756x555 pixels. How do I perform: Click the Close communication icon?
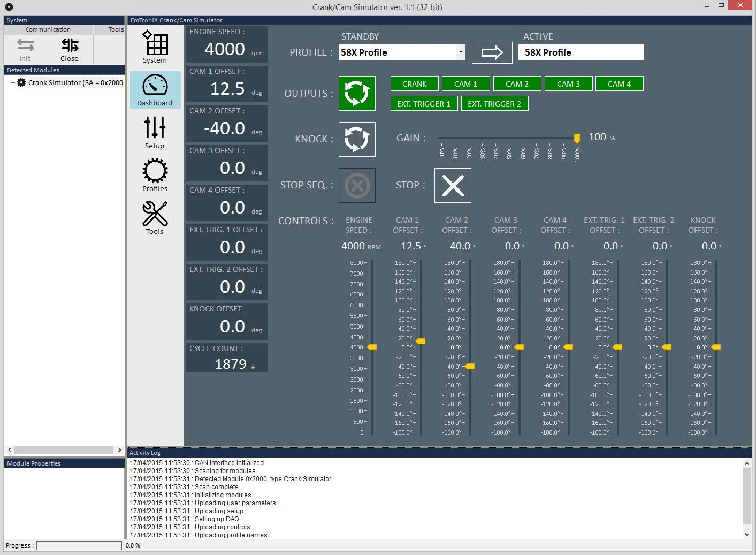click(70, 50)
